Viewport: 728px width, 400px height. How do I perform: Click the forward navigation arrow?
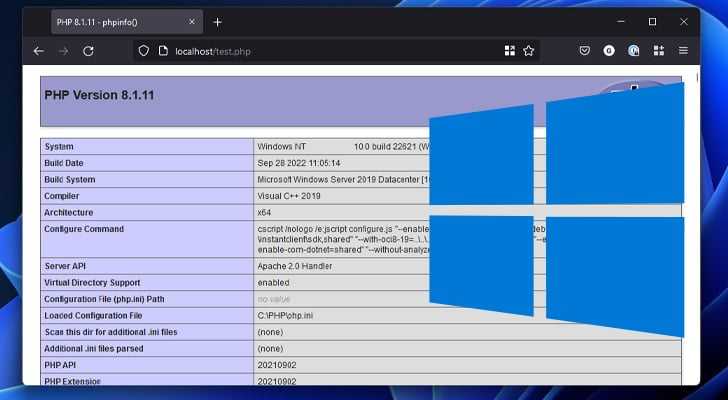pos(64,51)
